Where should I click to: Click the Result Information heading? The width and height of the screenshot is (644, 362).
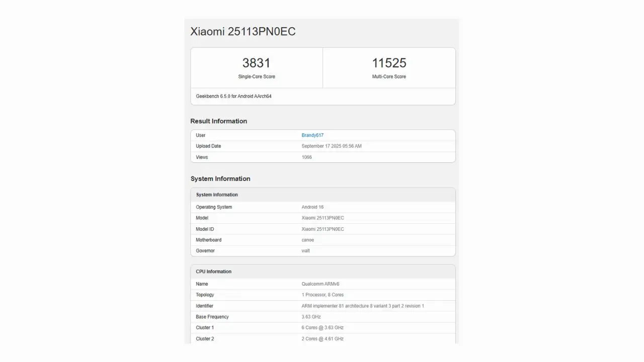coord(218,121)
